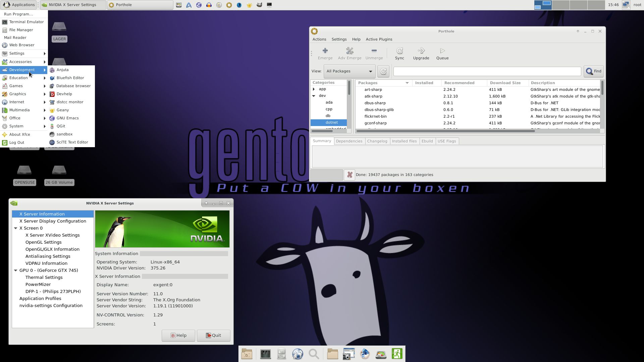Open the View All Packages dropdown
Screen dimensions: 644x362
point(350,71)
